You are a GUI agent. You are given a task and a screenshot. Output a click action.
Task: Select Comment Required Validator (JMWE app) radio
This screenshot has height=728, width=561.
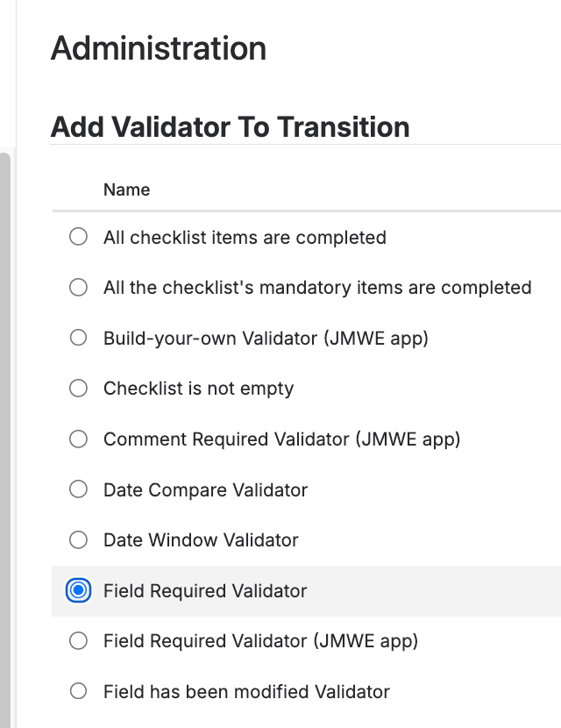79,439
